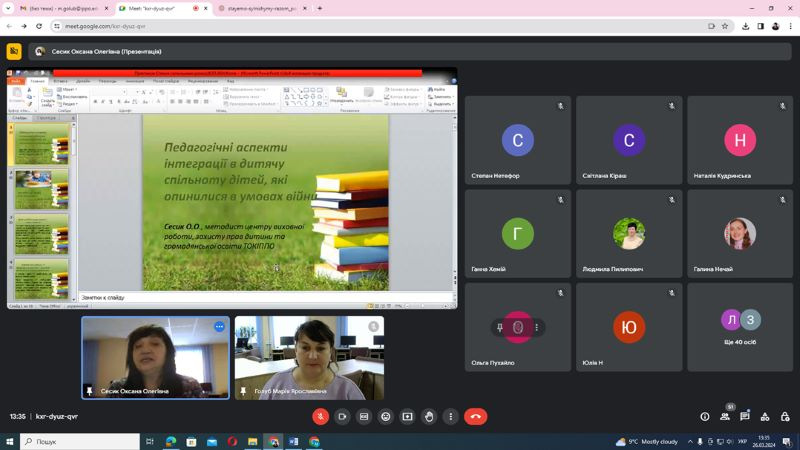Reload the Meet page

(x=39, y=26)
